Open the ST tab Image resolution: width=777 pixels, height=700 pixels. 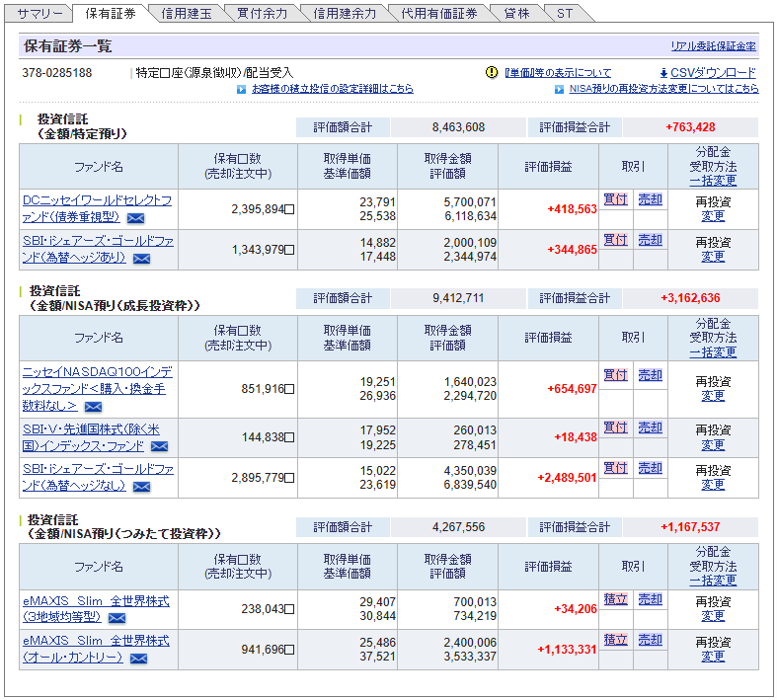click(x=565, y=14)
